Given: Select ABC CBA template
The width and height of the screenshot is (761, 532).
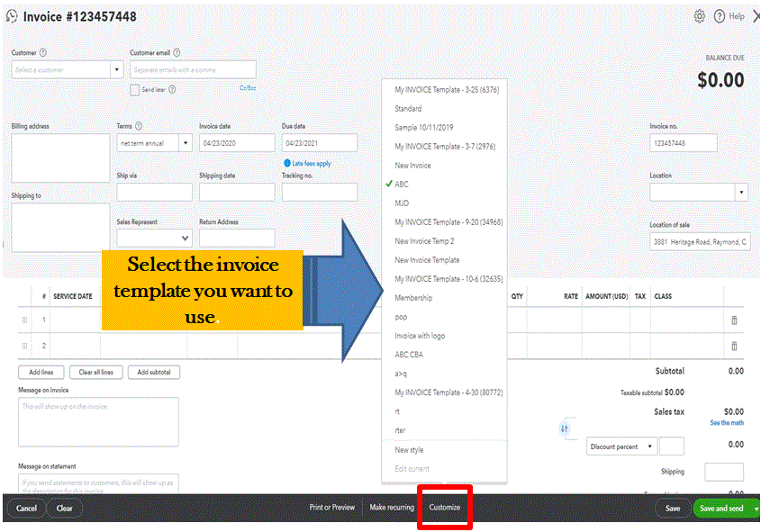Looking at the screenshot, I should click(x=409, y=355).
